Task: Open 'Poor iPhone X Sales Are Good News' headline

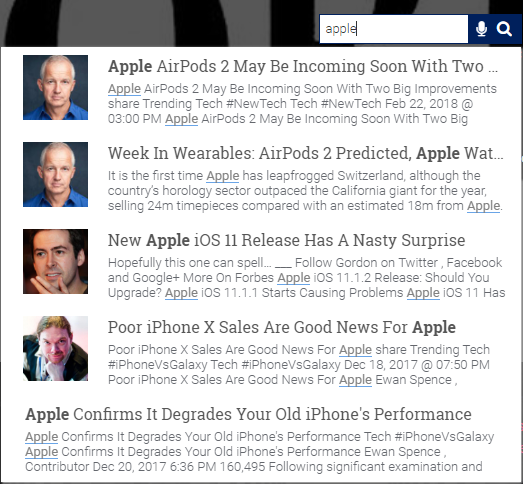Action: (282, 327)
